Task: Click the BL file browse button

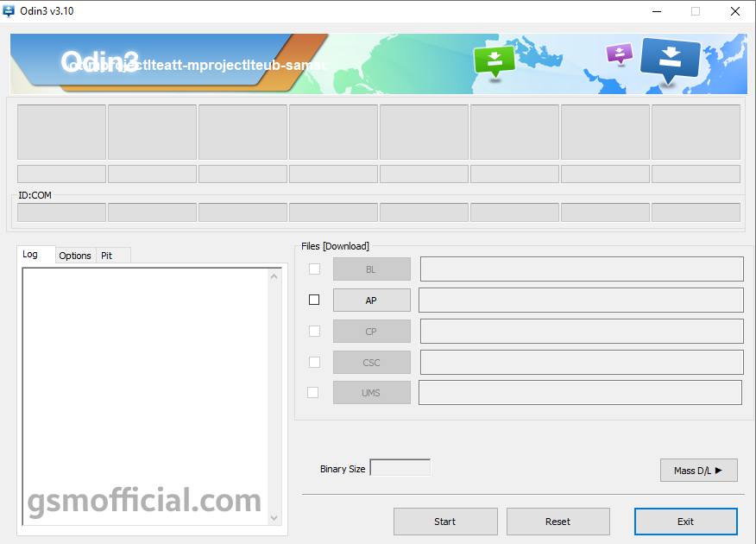Action: pos(372,269)
